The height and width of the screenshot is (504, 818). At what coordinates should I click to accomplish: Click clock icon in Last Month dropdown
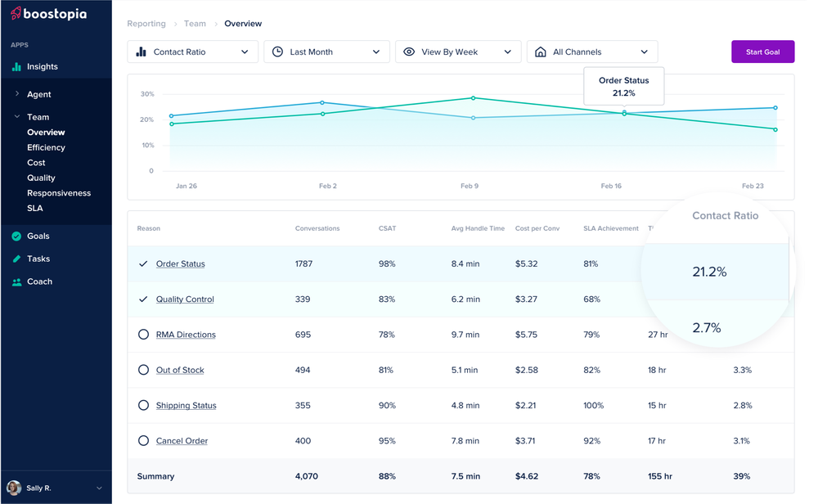pyautogui.click(x=277, y=52)
